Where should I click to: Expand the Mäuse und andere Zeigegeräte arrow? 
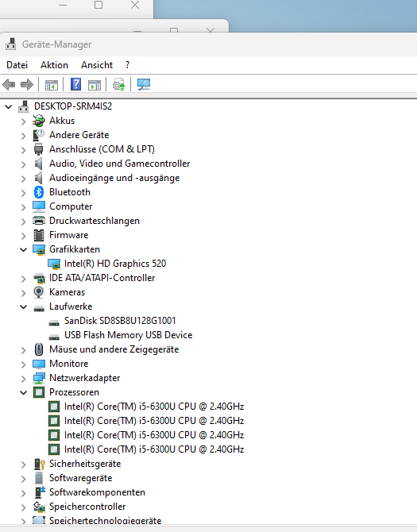pos(23,350)
